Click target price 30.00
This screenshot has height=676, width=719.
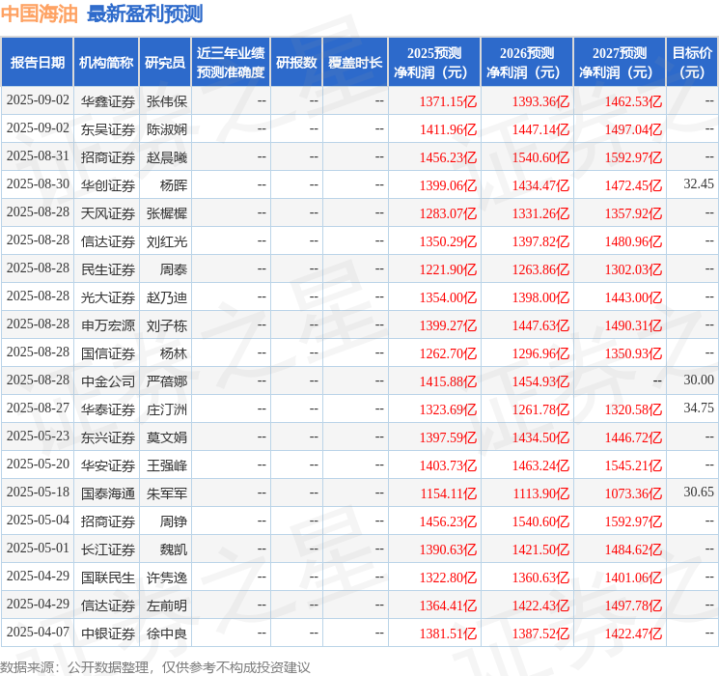click(698, 380)
